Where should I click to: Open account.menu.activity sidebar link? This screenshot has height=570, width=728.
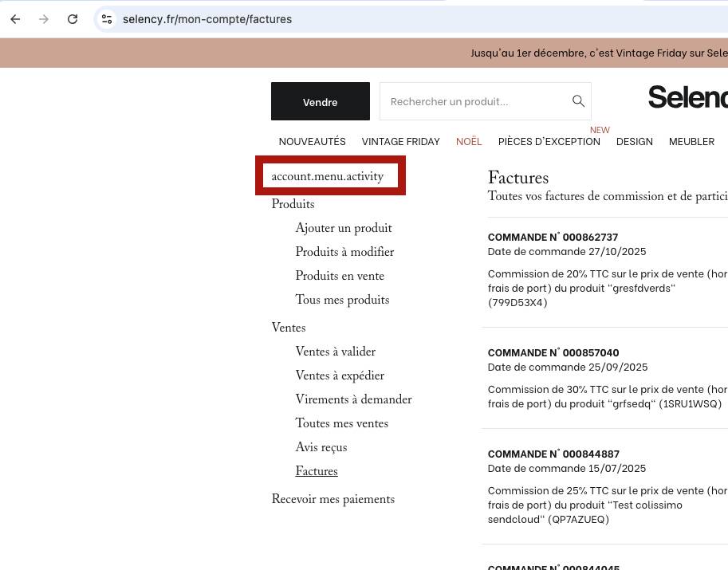pos(327,176)
